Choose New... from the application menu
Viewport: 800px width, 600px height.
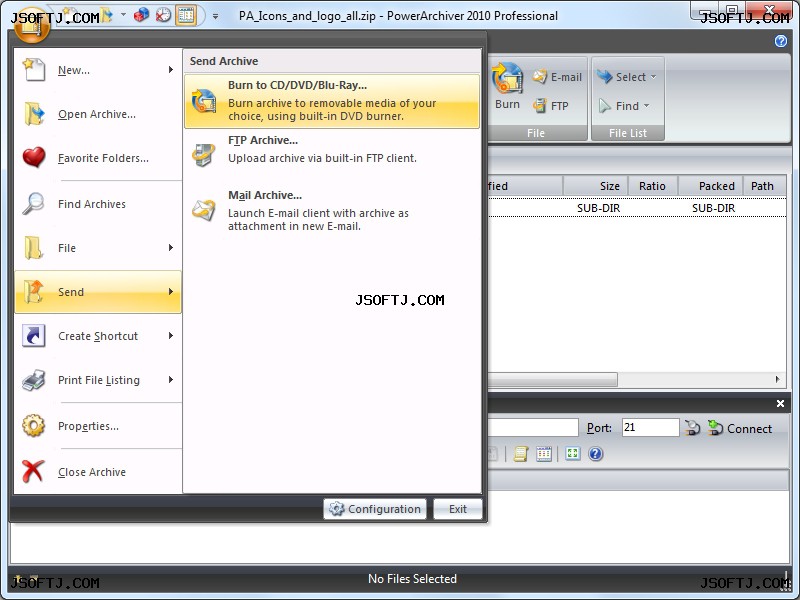[98, 70]
